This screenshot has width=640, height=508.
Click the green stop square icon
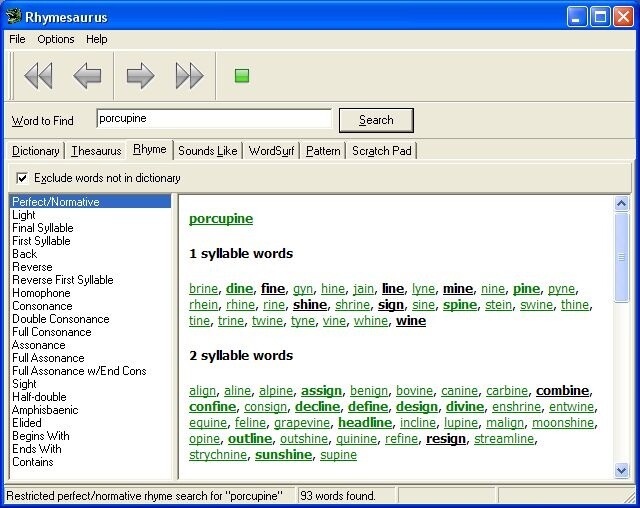[x=242, y=75]
